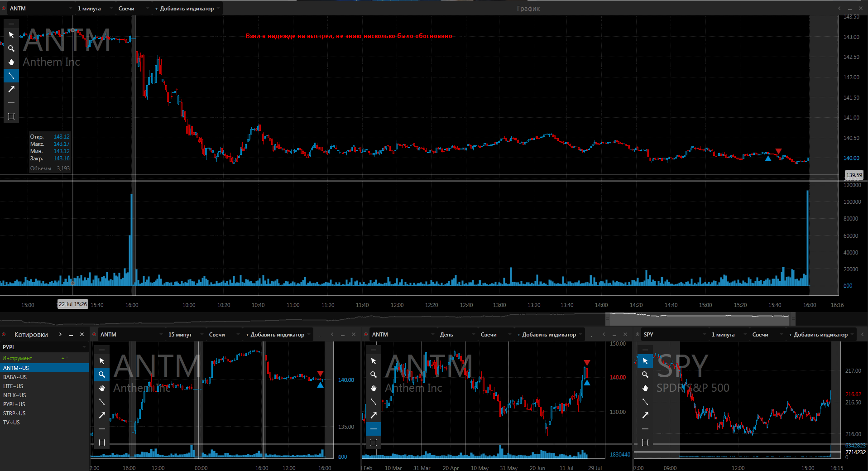This screenshot has width=868, height=471.
Task: Select ANTM~US in watchlist
Action: point(44,368)
